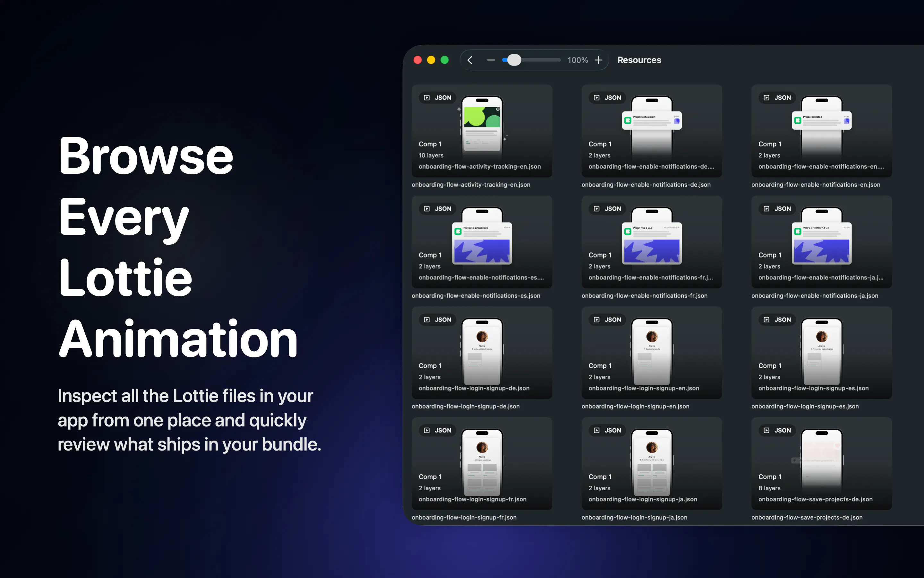The height and width of the screenshot is (578, 924).
Task: Open the enable-notifications-de animation thumbnail
Action: tap(652, 131)
